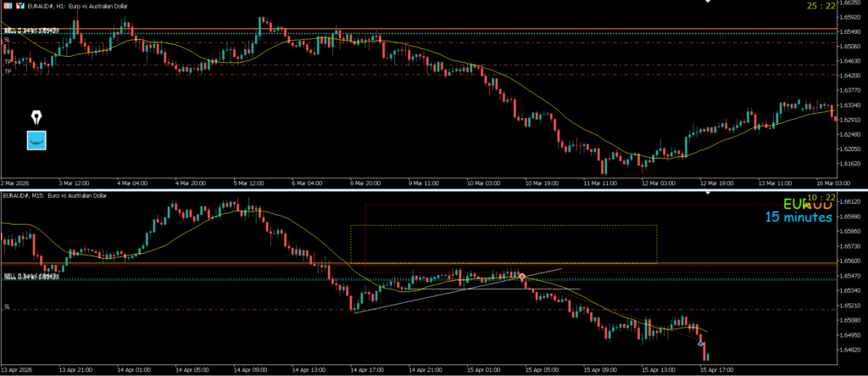Click the red-blue chart icon at top-left
The width and height of the screenshot is (868, 376).
(8, 4)
